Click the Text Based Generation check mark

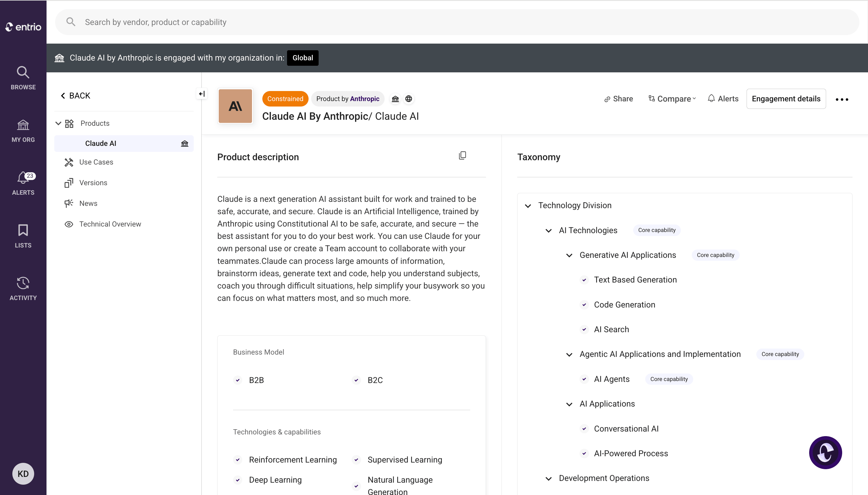(x=584, y=280)
